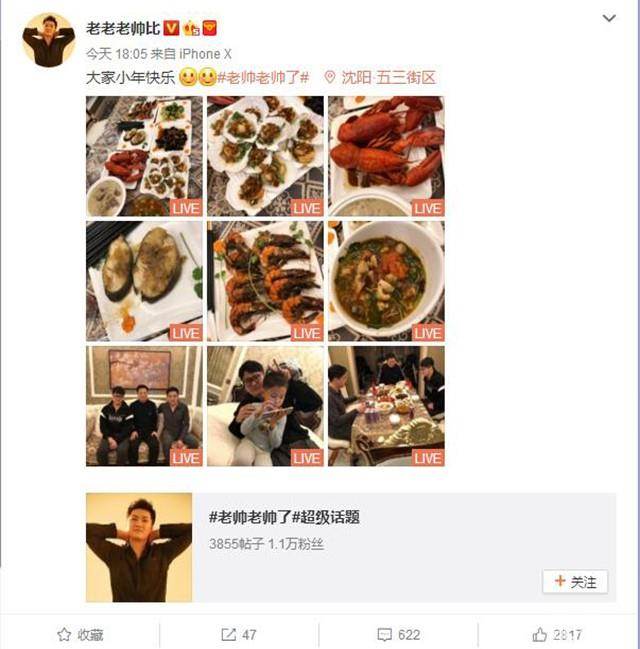Click the red envelope badge icon
The image size is (640, 649).
tap(209, 28)
